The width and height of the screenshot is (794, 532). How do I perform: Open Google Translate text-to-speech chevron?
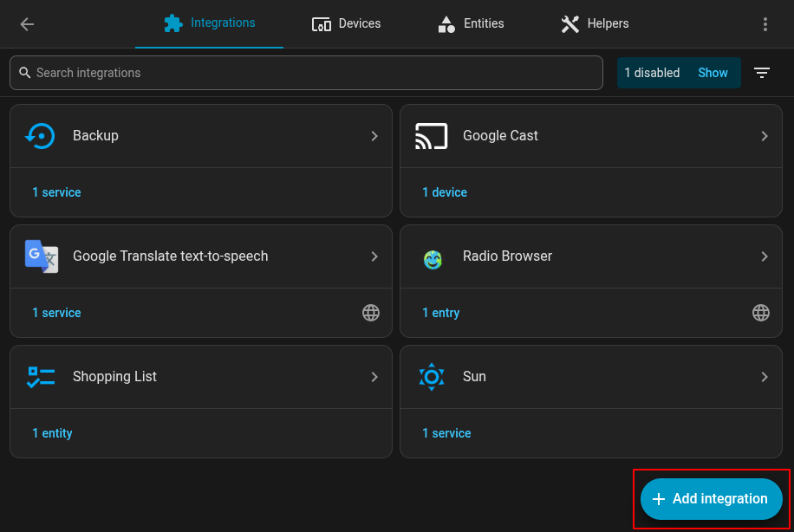tap(374, 256)
